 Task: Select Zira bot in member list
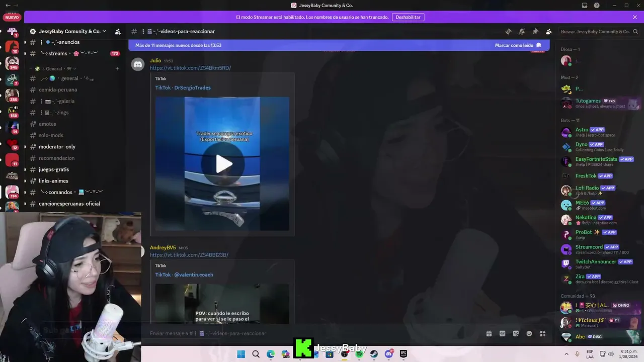(x=600, y=279)
